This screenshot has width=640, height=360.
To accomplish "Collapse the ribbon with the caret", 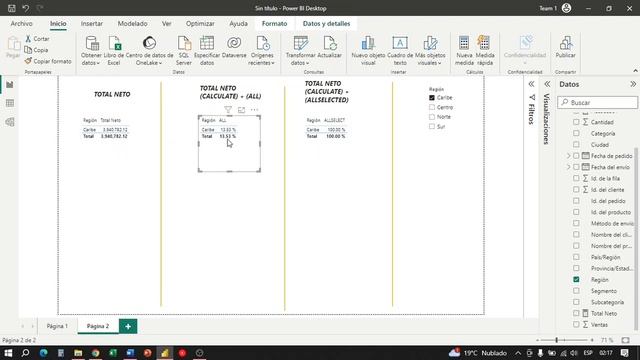I will pos(635,71).
